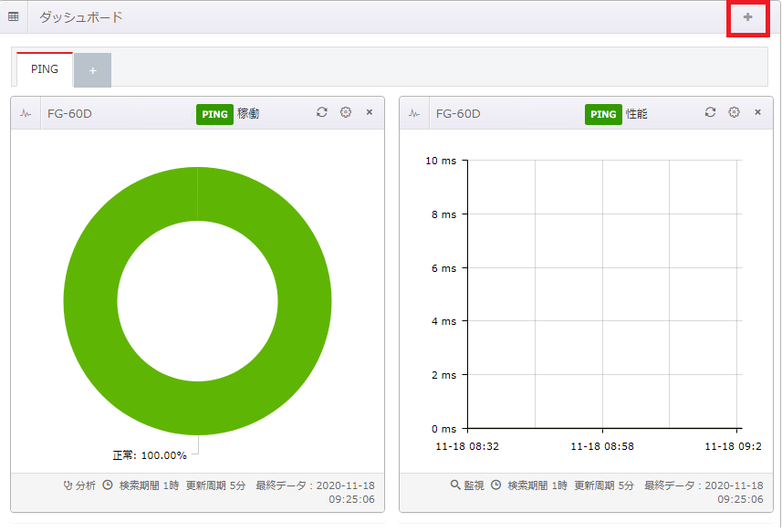Click pulse icon on FG-60D 性能 widget
The height and width of the screenshot is (532, 782).
coord(414,114)
